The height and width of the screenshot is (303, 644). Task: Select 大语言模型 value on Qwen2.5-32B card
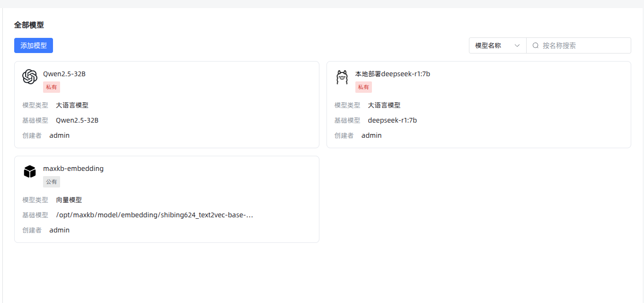click(x=72, y=105)
